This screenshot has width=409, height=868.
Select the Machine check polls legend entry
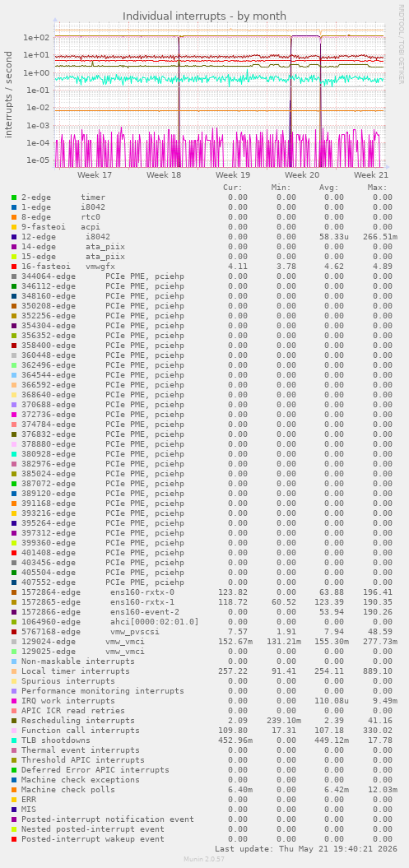point(68,789)
